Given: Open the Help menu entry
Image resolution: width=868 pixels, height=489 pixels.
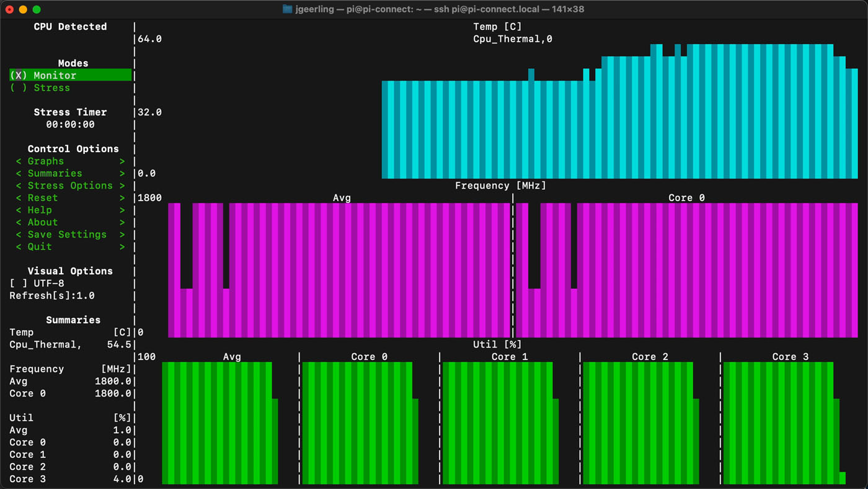Looking at the screenshot, I should tap(69, 210).
